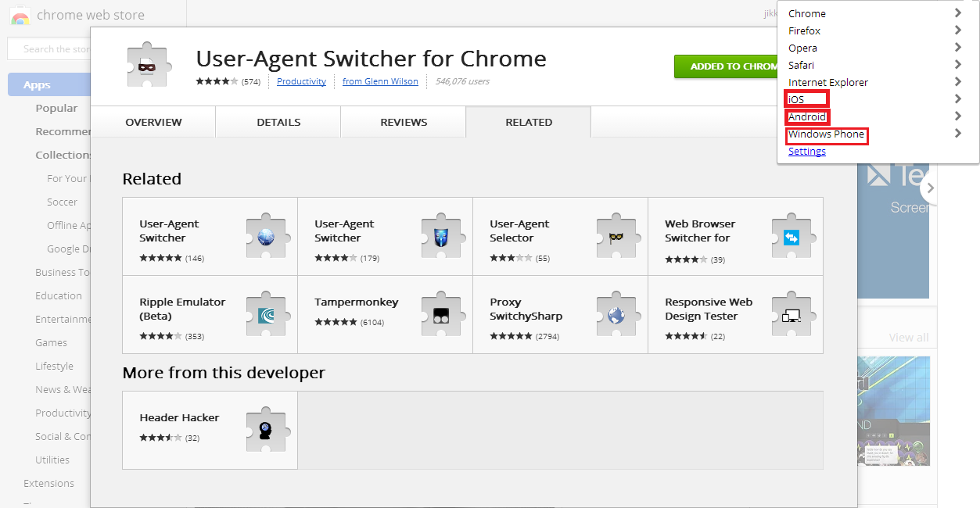The image size is (980, 508).
Task: Open the Ripple Emulator (Beta) title
Action: [x=182, y=309]
